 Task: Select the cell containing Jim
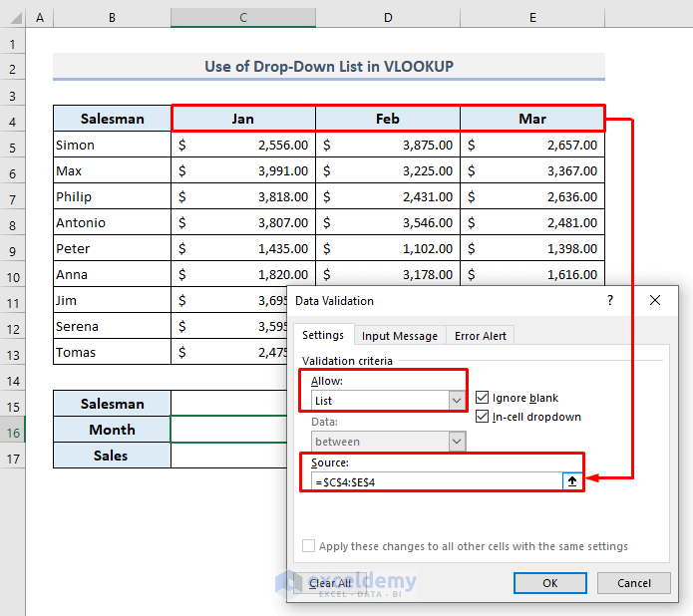(x=113, y=300)
